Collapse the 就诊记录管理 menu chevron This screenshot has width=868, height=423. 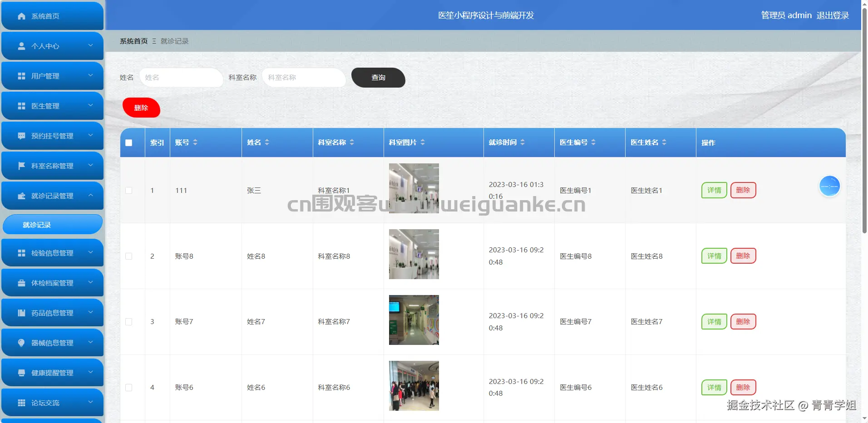point(90,195)
